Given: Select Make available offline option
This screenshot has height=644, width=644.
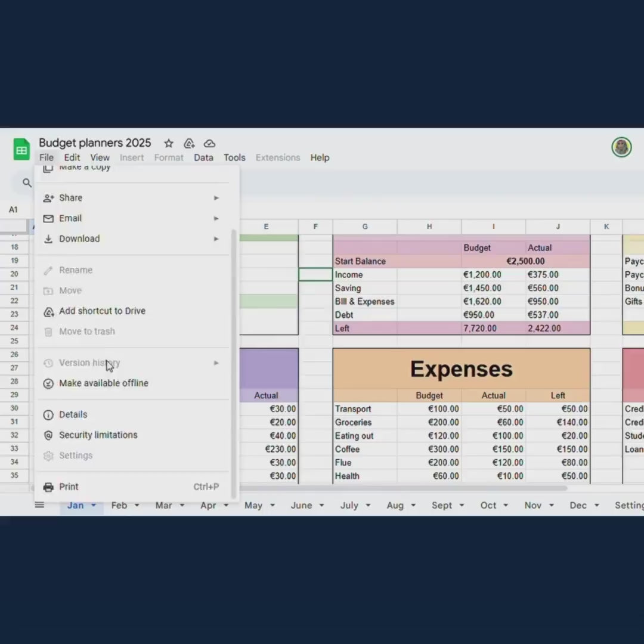Looking at the screenshot, I should pyautogui.click(x=103, y=383).
